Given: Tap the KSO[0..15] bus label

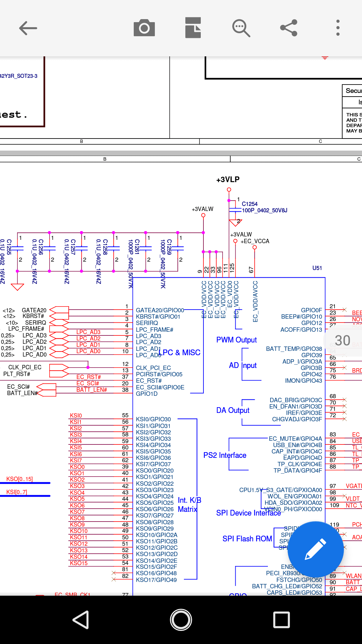Looking at the screenshot, I should point(19,479).
